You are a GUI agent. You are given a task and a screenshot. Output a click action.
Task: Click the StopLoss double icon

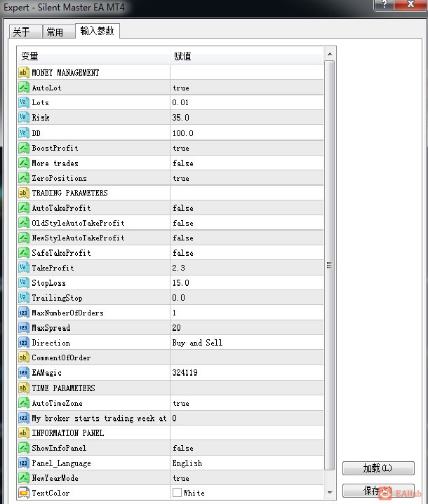(23, 283)
